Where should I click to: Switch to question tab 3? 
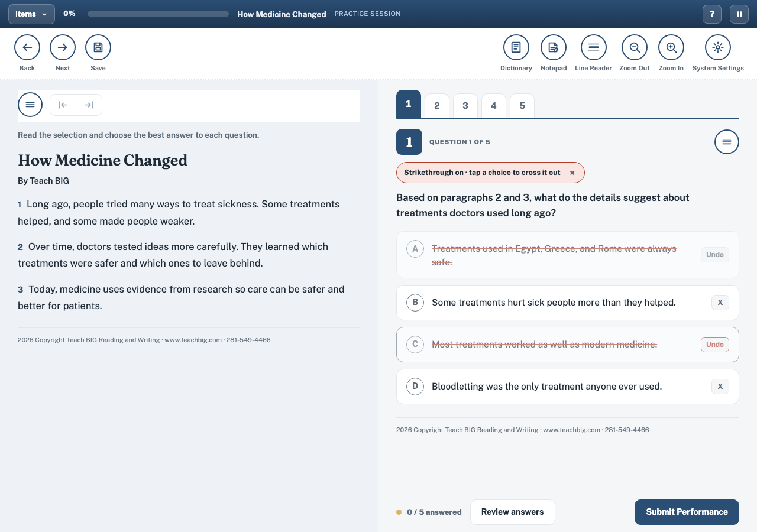465,106
